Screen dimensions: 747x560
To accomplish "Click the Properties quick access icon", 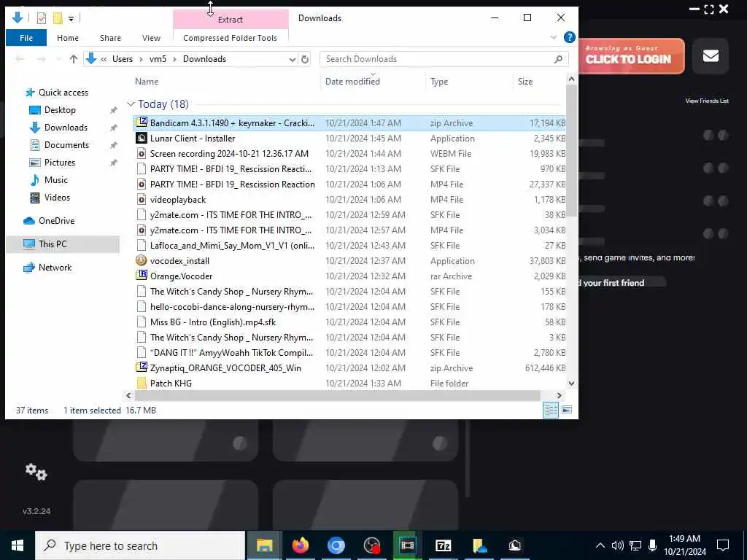I will click(42, 18).
